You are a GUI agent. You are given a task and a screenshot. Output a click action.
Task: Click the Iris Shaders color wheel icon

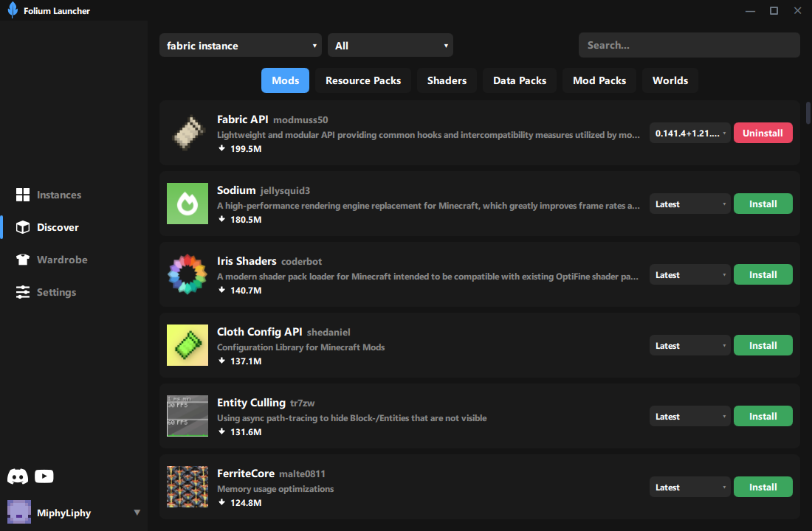point(187,274)
